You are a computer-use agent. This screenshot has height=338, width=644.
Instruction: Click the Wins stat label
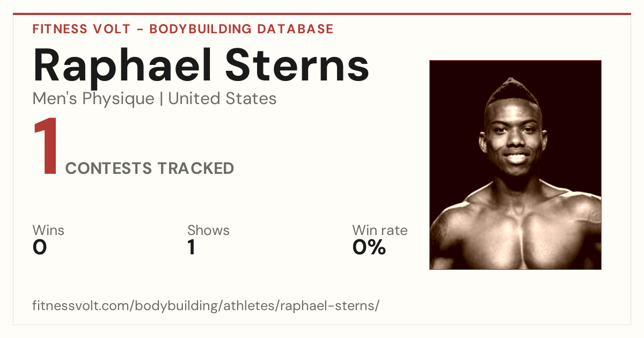tap(48, 230)
